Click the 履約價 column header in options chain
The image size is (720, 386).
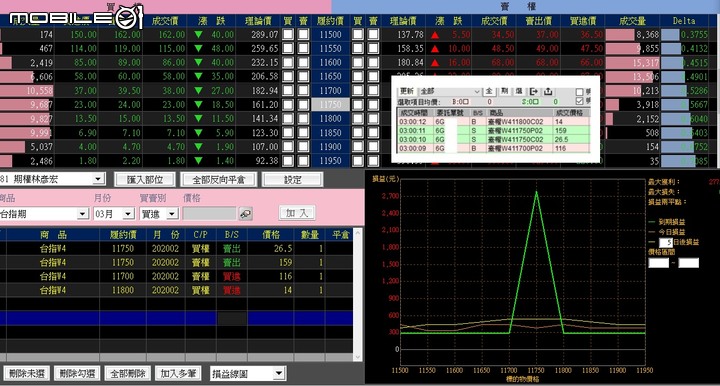click(x=330, y=21)
